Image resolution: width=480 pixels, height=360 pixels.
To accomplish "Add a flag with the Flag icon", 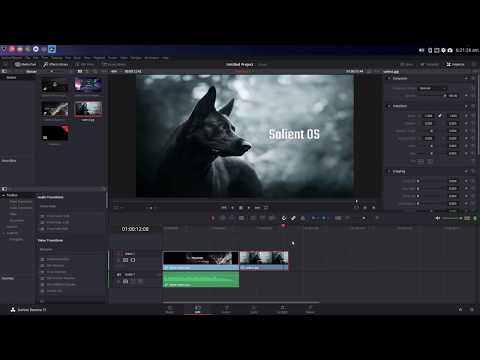I will pyautogui.click(x=314, y=218).
